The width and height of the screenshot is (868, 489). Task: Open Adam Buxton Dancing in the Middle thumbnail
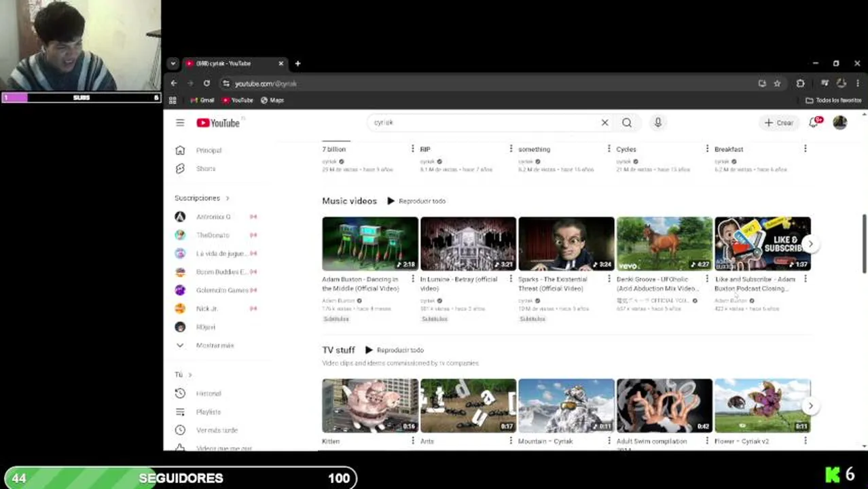pyautogui.click(x=370, y=244)
